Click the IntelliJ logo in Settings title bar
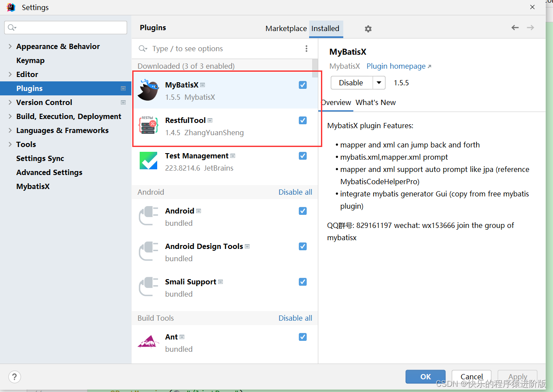The image size is (553, 392). (x=11, y=7)
